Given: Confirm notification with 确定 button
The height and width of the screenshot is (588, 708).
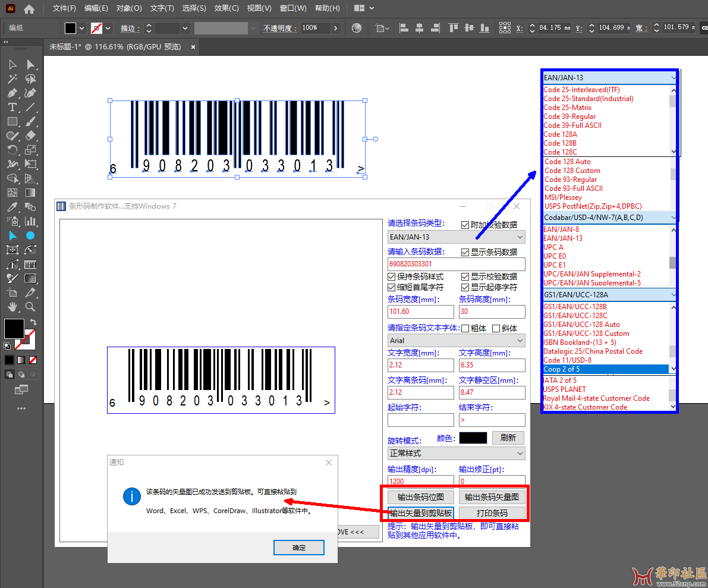Looking at the screenshot, I should [x=299, y=548].
